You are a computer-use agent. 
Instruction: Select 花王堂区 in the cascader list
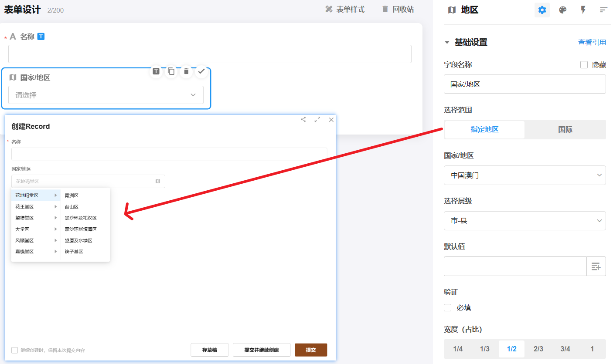[x=25, y=207]
